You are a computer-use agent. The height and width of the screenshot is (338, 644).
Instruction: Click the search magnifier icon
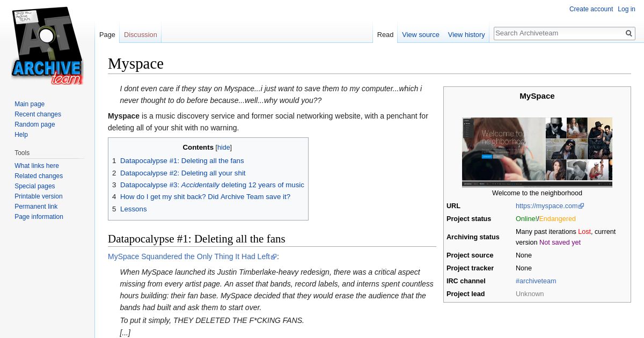click(629, 33)
